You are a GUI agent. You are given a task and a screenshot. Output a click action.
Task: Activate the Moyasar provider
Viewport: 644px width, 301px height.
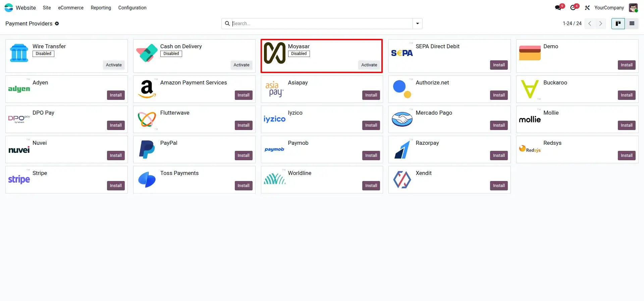[369, 65]
